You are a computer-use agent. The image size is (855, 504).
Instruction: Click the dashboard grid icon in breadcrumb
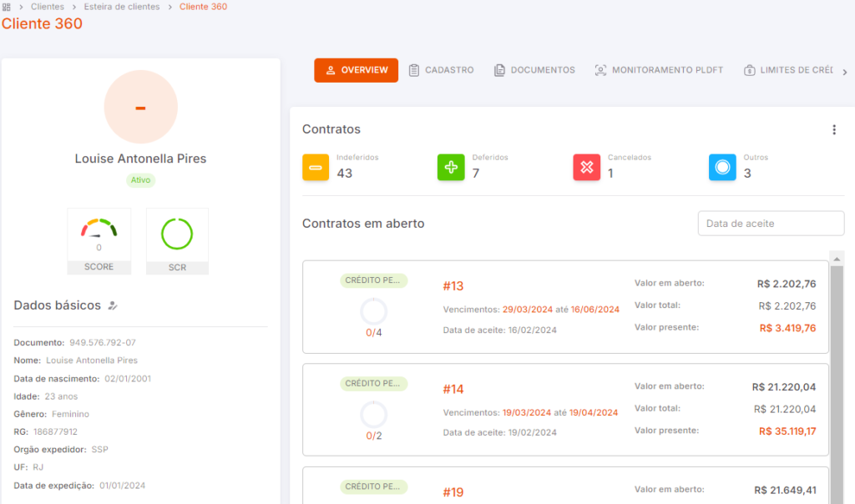pos(7,7)
